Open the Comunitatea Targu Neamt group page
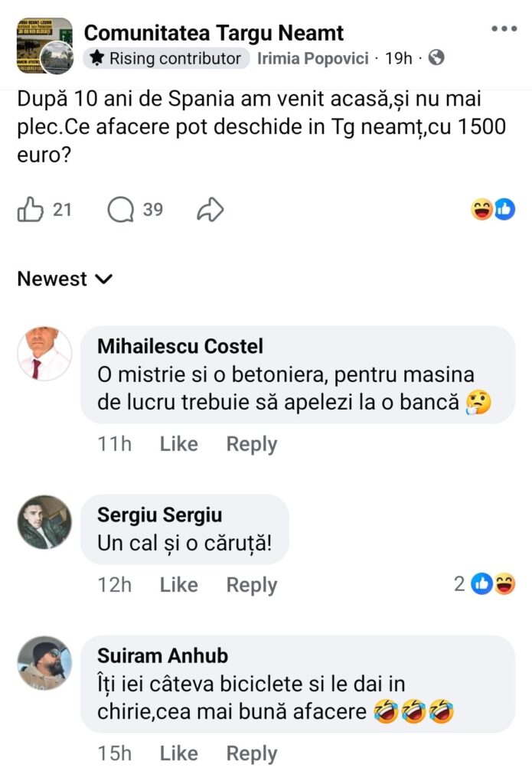 point(214,33)
